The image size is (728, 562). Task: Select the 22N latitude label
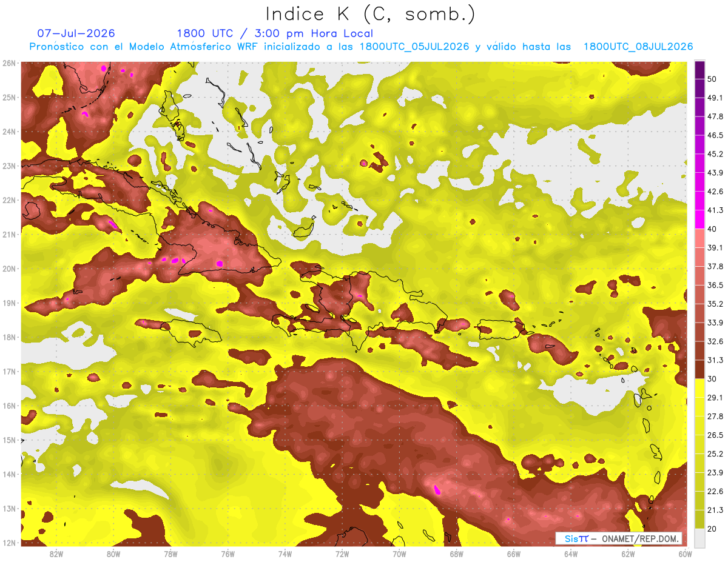8,200
